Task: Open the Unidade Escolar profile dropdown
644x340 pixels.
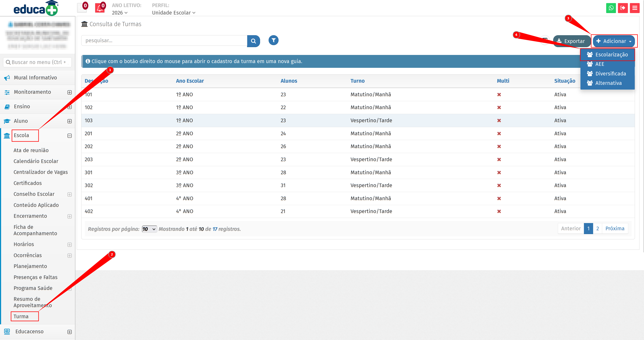Action: click(x=174, y=13)
